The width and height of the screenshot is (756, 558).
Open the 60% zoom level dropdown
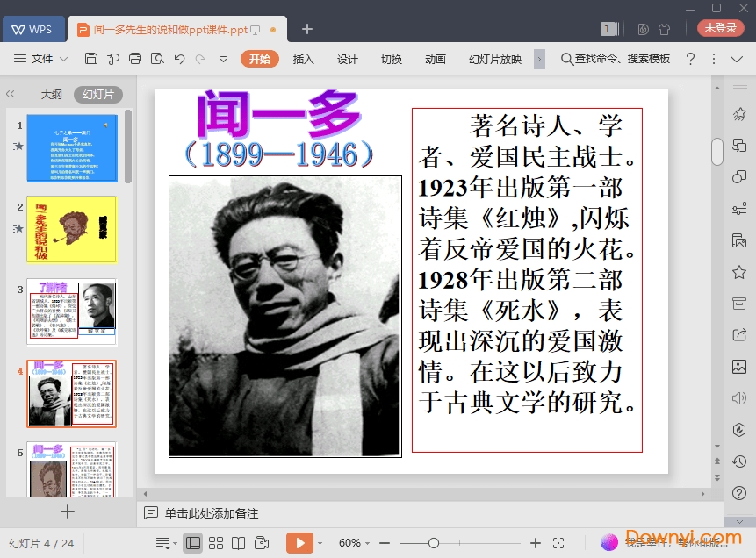tap(354, 543)
